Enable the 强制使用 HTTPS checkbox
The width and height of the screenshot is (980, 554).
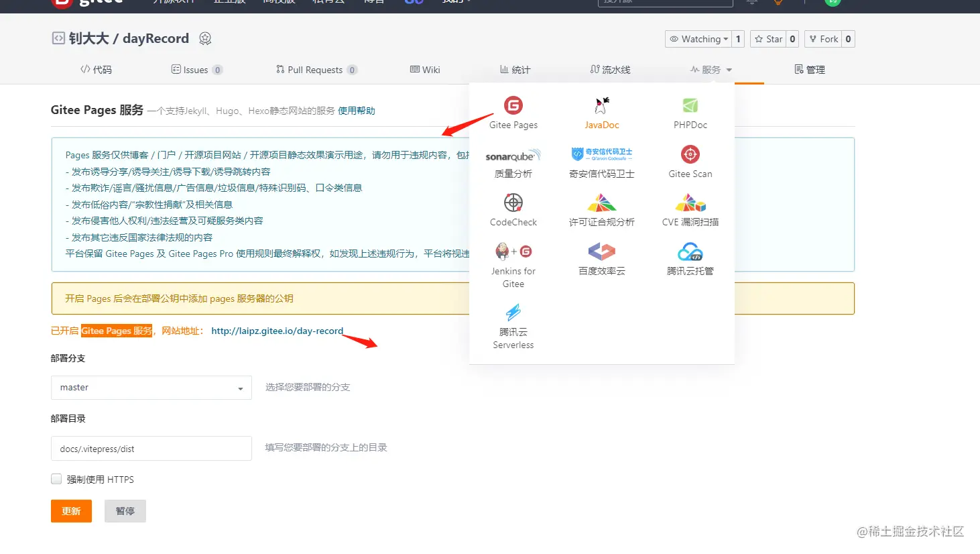tap(56, 479)
